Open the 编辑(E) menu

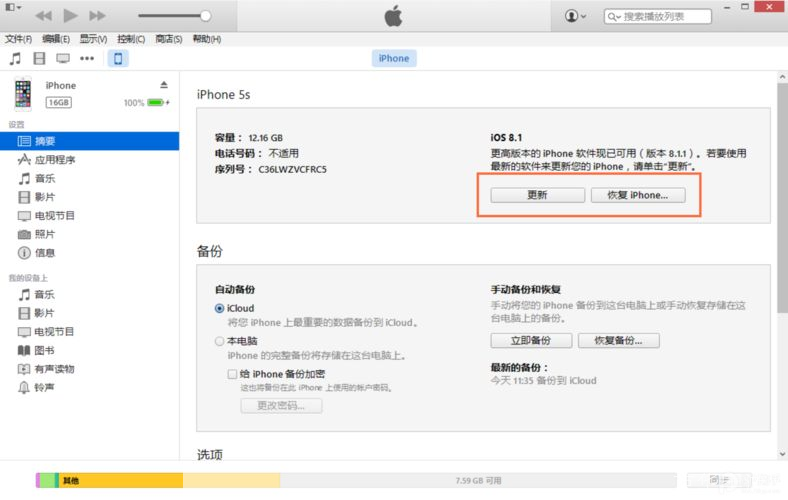pyautogui.click(x=56, y=39)
